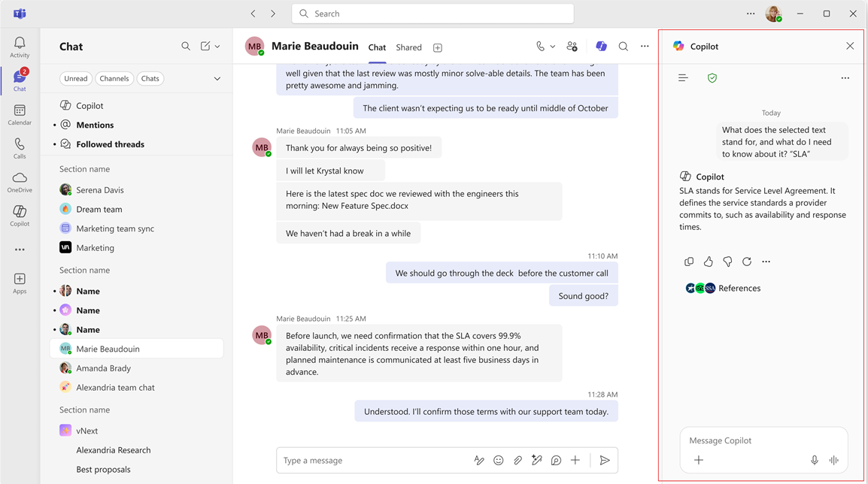Open more actions under Copilot response
Image resolution: width=868 pixels, height=484 pixels.
pos(766,262)
